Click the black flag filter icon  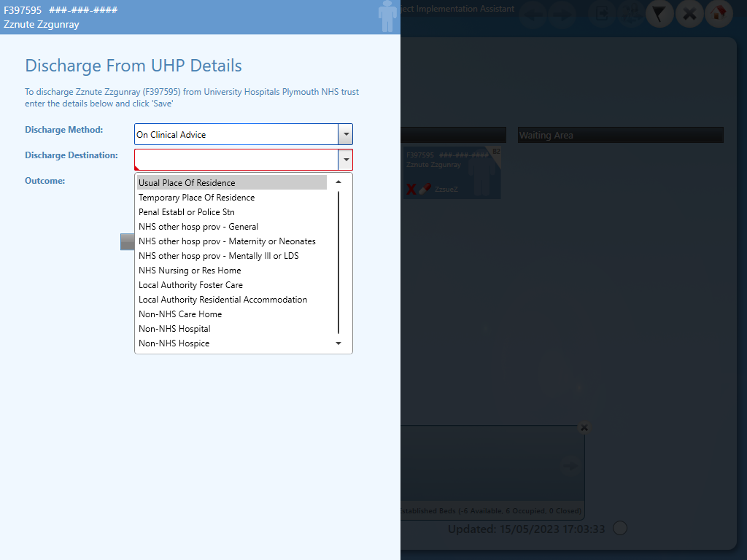tap(659, 14)
